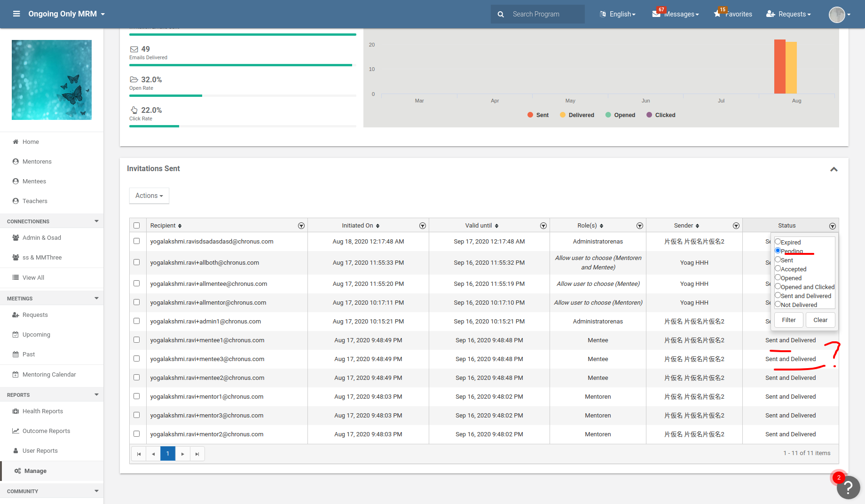Select the Expired status radio button
The height and width of the screenshot is (504, 865).
[778, 242]
